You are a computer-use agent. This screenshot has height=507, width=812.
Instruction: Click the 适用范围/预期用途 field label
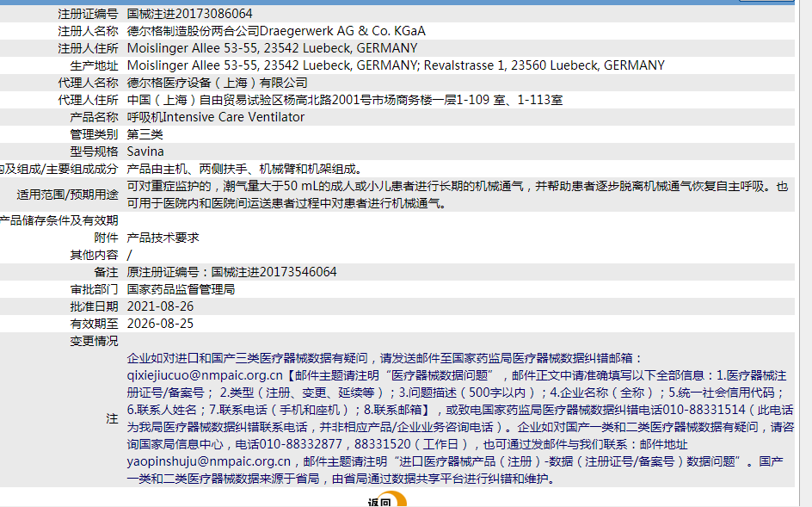pos(67,195)
